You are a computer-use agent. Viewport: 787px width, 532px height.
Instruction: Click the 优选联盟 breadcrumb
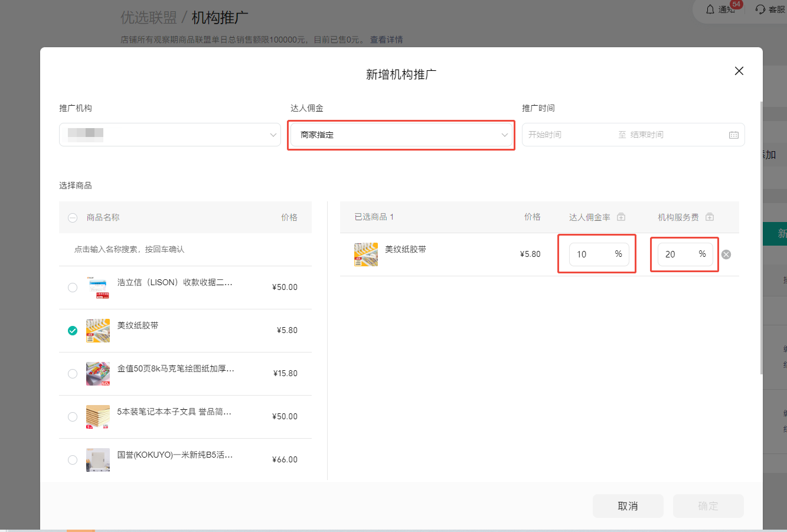tap(149, 18)
